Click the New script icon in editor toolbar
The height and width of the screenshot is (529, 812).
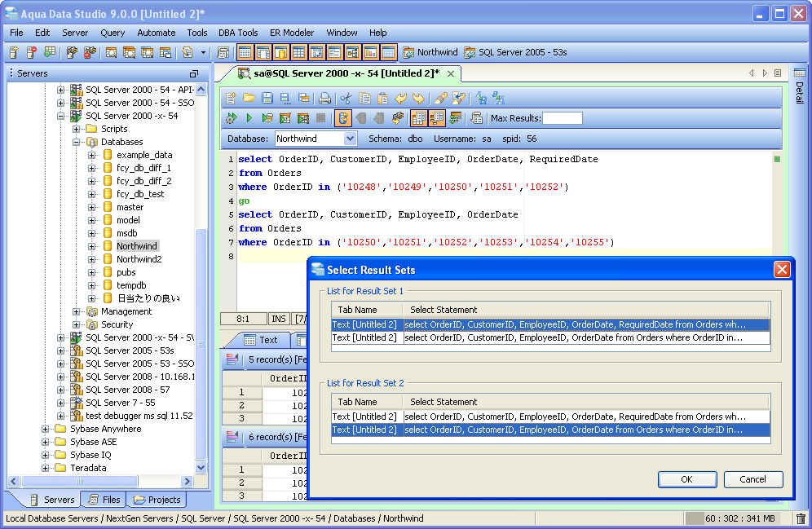[x=231, y=98]
